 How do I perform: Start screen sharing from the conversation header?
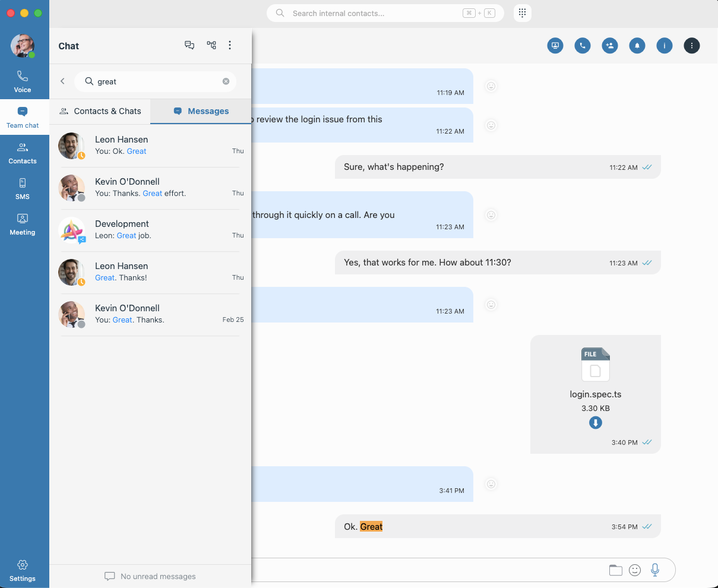coord(555,45)
